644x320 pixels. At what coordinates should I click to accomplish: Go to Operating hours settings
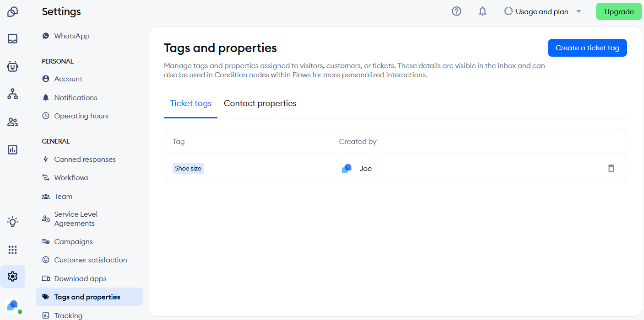point(81,116)
